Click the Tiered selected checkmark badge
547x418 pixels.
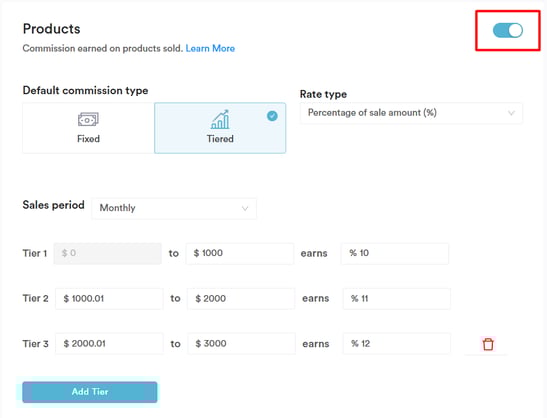(x=272, y=116)
